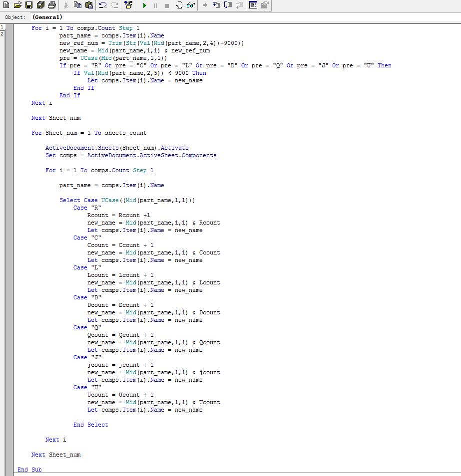
Task: Toggle a breakpoint with the hand icon
Action: 179,5
